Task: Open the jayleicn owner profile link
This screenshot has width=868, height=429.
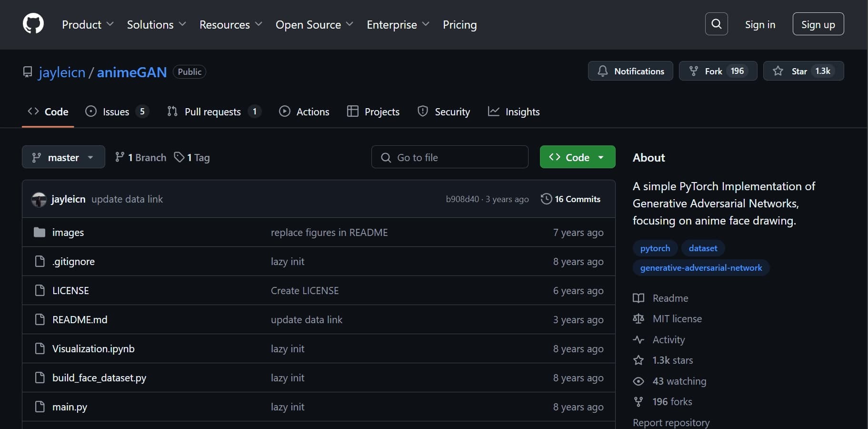Action: click(62, 72)
